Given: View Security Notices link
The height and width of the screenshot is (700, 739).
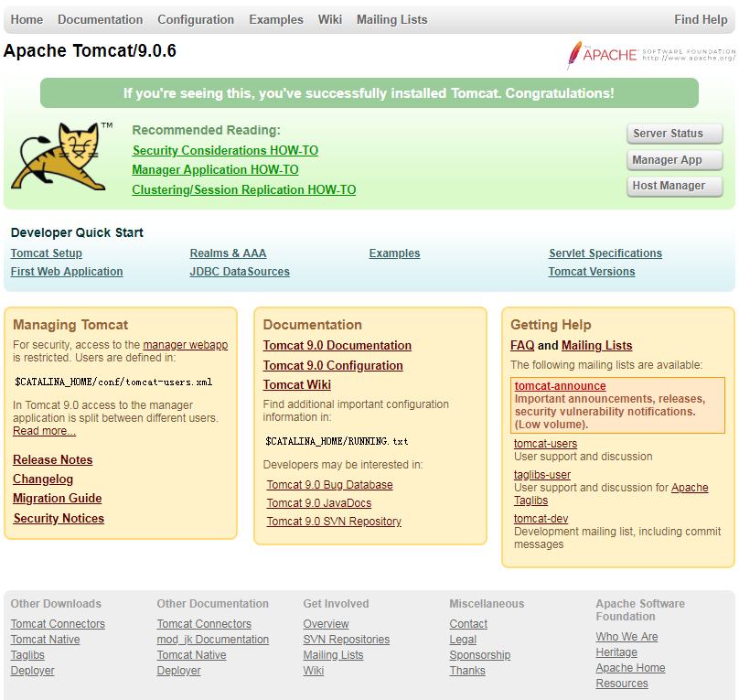Looking at the screenshot, I should coord(59,518).
